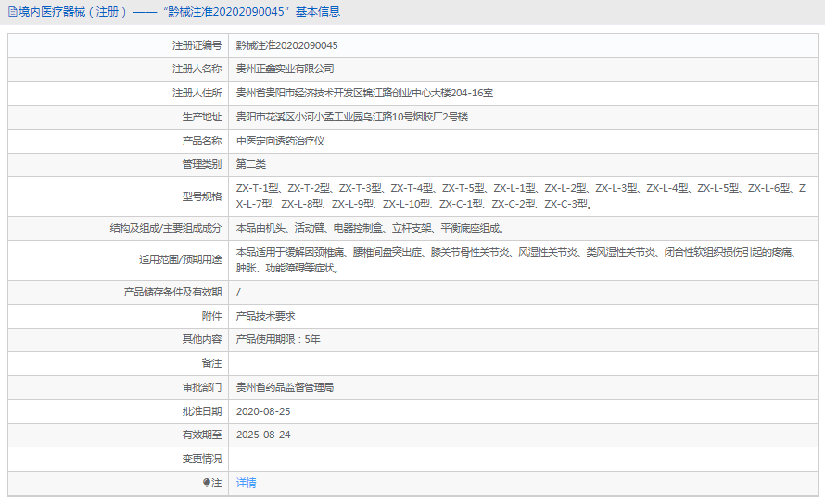Click the management class value 第二类
This screenshot has height=504, width=825.
251,164
